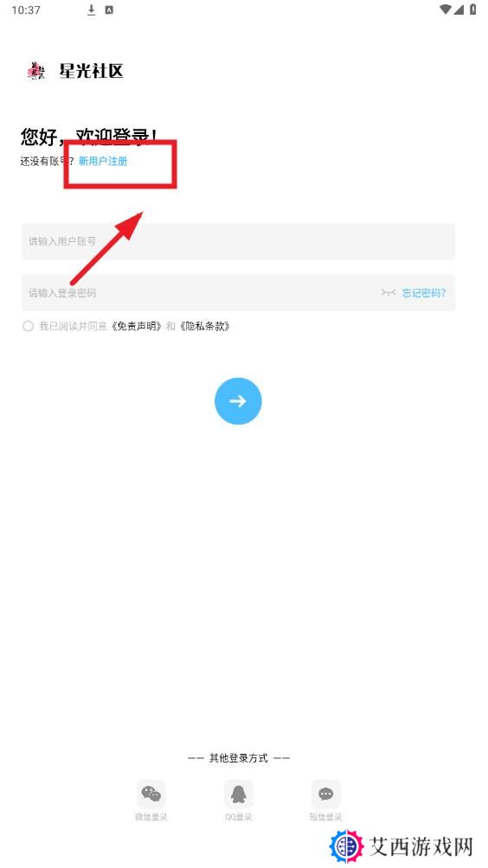Open the 新用户注册 link

pos(103,161)
